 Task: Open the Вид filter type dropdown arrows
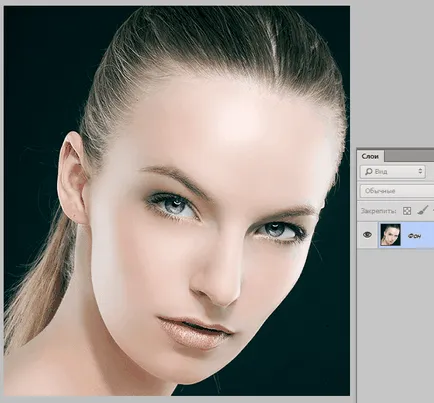click(x=420, y=171)
